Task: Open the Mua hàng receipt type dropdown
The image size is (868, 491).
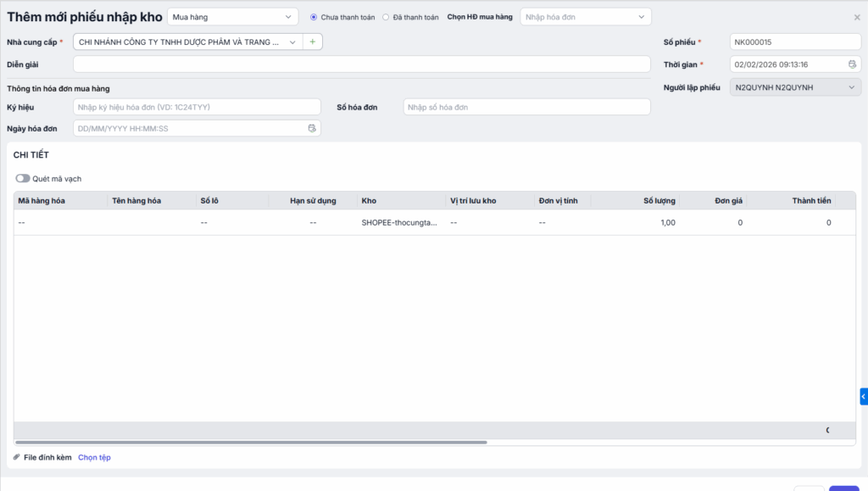Action: 232,17
